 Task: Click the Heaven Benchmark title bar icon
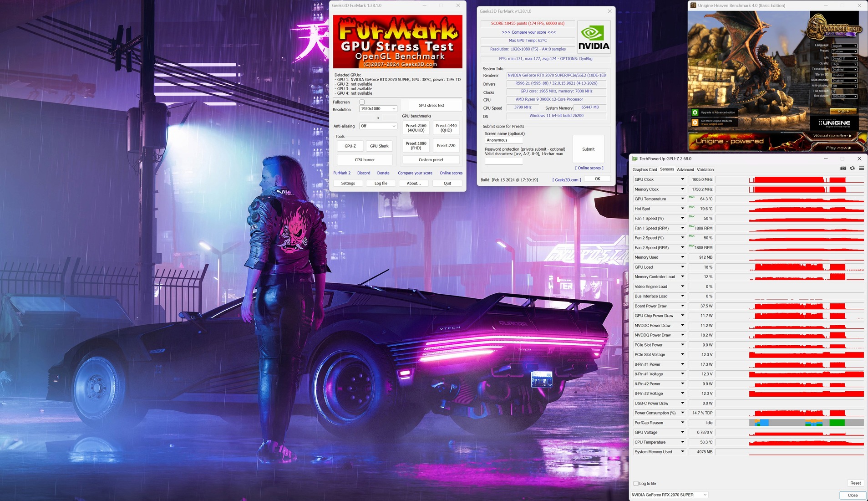pyautogui.click(x=693, y=5)
